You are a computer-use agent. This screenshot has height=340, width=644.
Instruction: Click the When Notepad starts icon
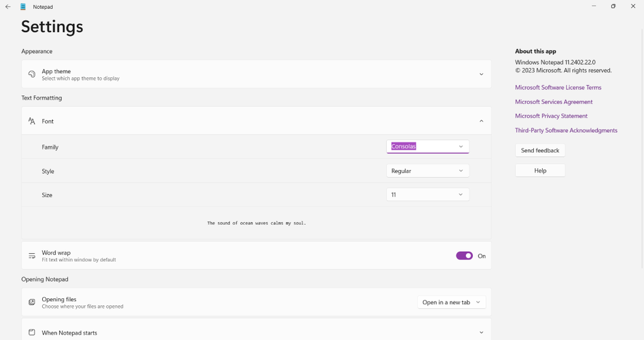31,332
